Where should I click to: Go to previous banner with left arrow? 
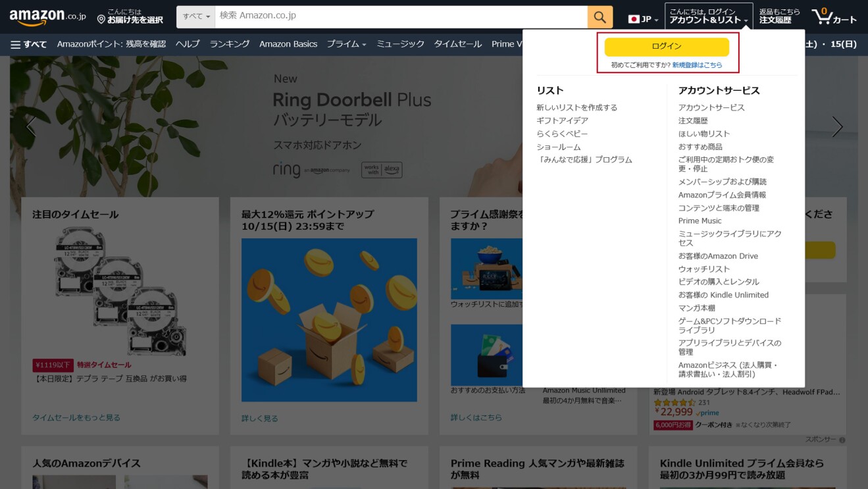[x=31, y=126]
